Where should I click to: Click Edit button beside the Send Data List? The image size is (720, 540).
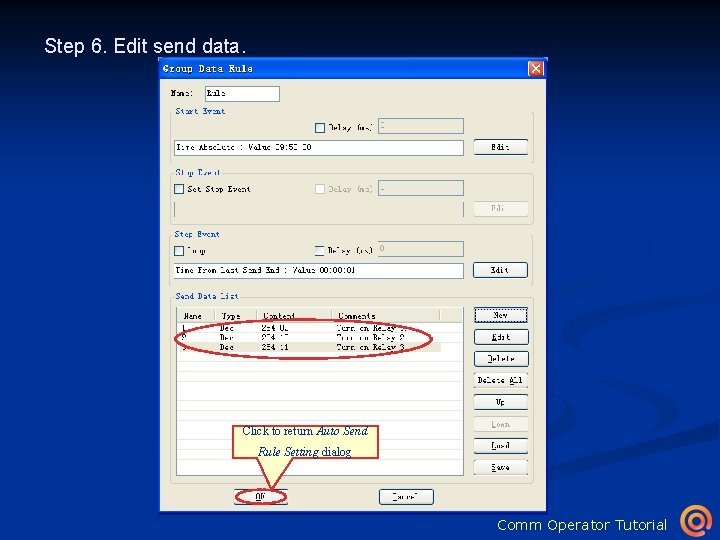[x=501, y=337]
